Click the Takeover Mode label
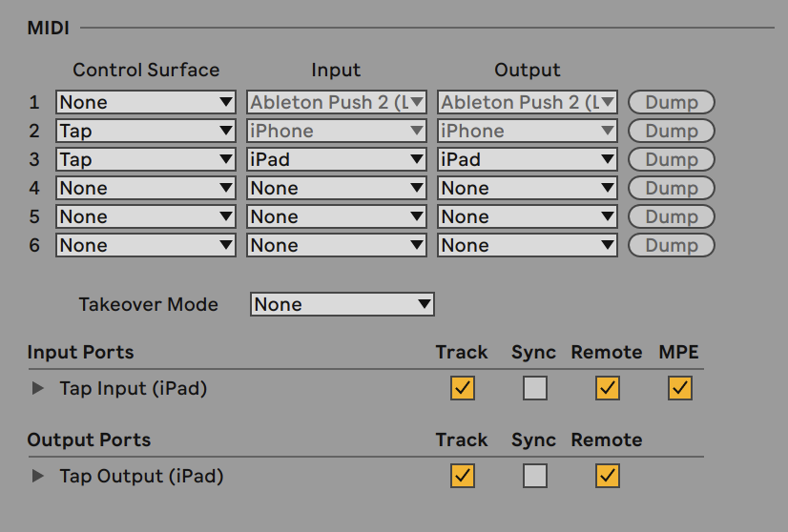 148,304
